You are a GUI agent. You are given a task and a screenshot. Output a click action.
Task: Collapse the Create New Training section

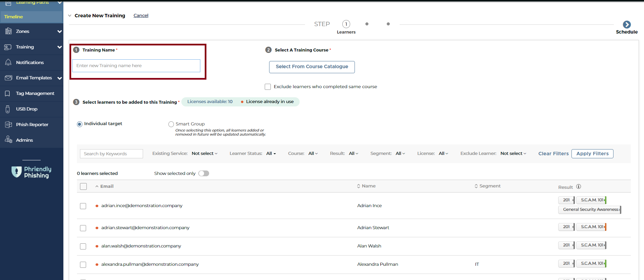tap(70, 16)
